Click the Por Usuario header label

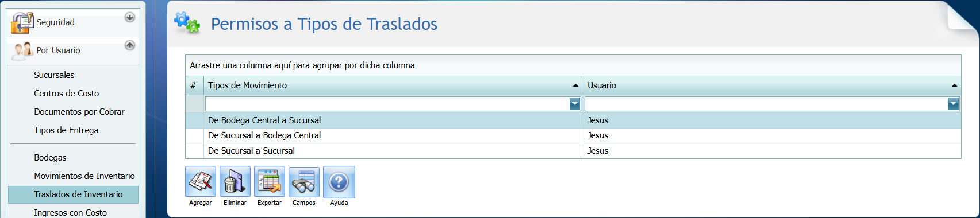[x=58, y=50]
